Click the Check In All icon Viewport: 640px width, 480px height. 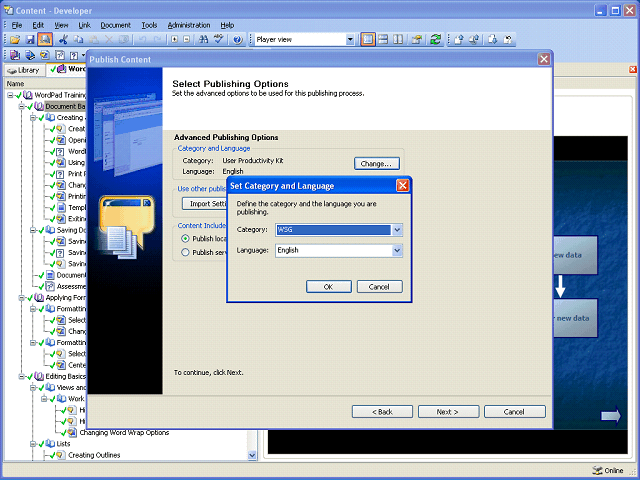tap(474, 39)
